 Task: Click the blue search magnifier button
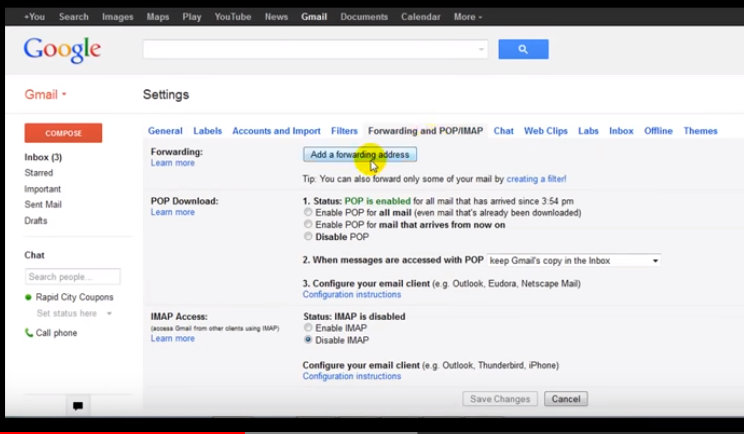[x=523, y=49]
